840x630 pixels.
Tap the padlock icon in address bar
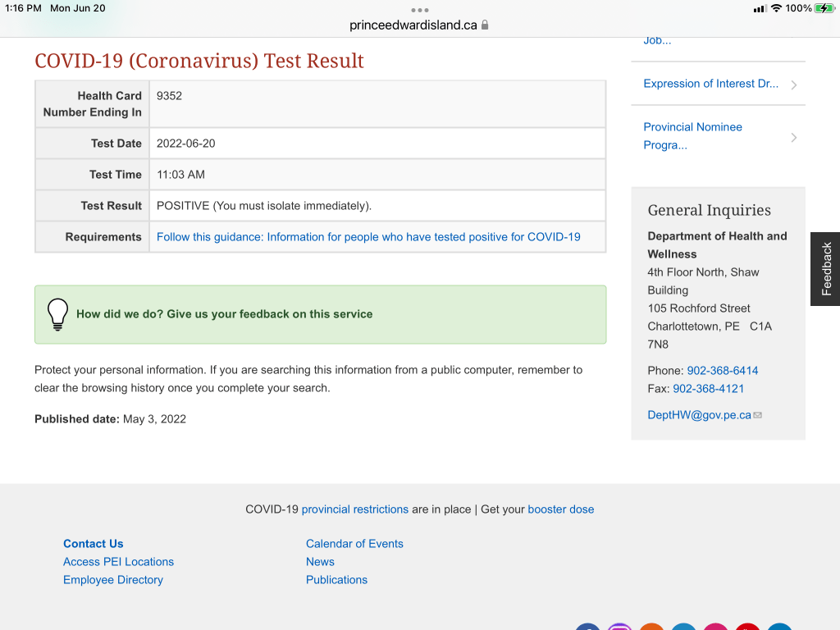[485, 25]
